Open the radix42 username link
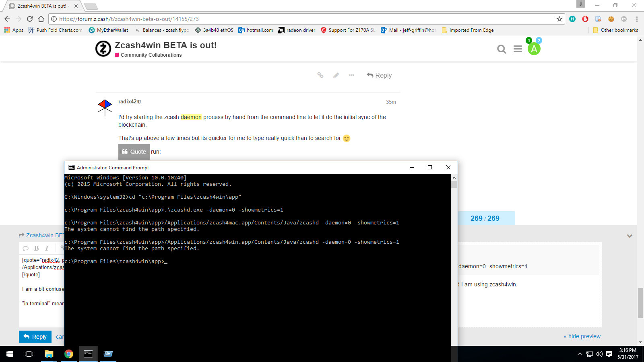The height and width of the screenshot is (362, 644). 128,102
